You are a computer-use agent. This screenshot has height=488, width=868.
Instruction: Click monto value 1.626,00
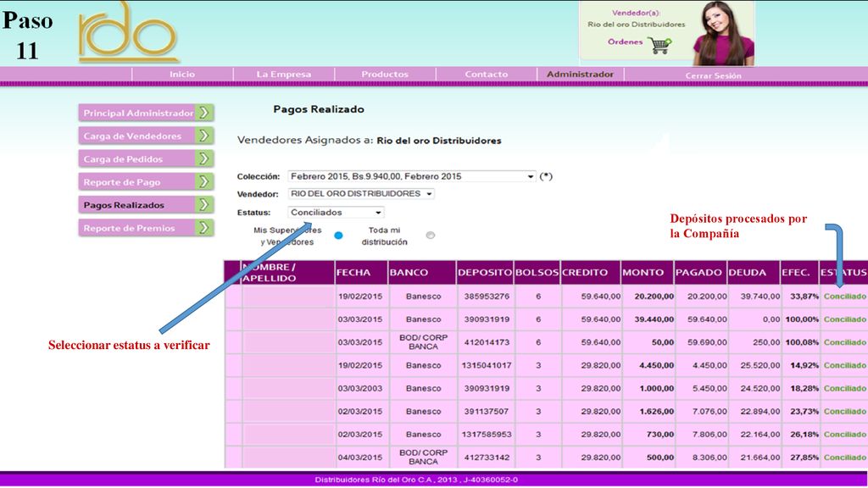[x=657, y=412]
